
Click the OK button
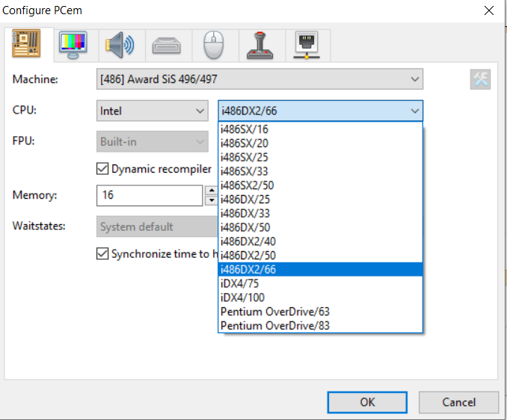(x=367, y=402)
